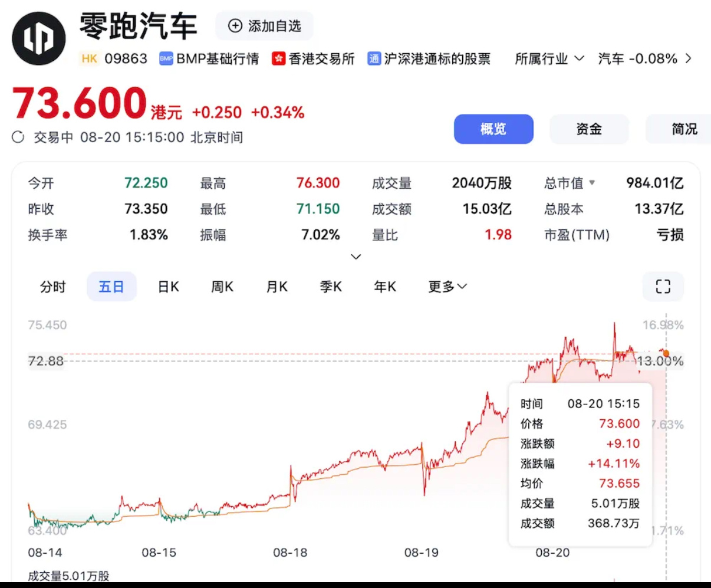
Task: Click the 今开 value 72.250
Action: [146, 183]
